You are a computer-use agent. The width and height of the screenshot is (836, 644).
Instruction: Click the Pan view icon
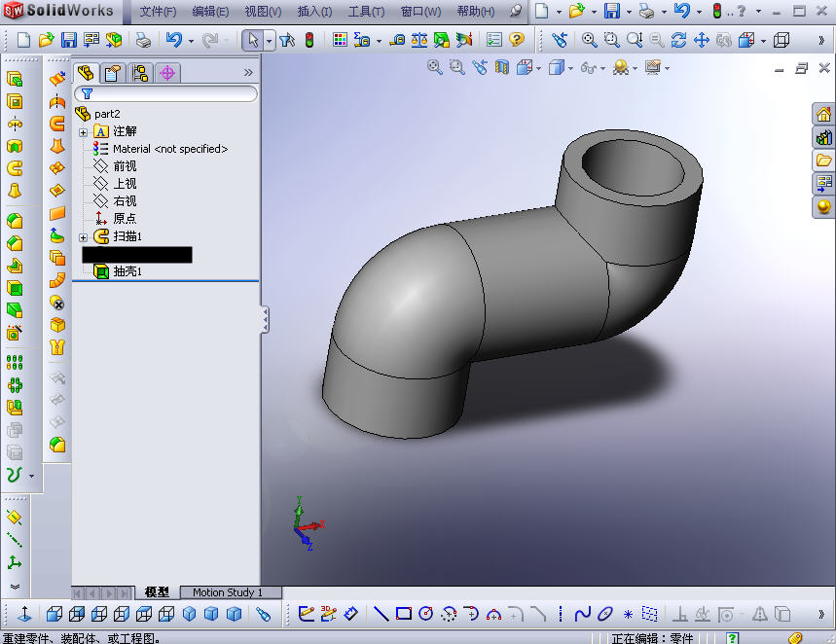coord(702,40)
